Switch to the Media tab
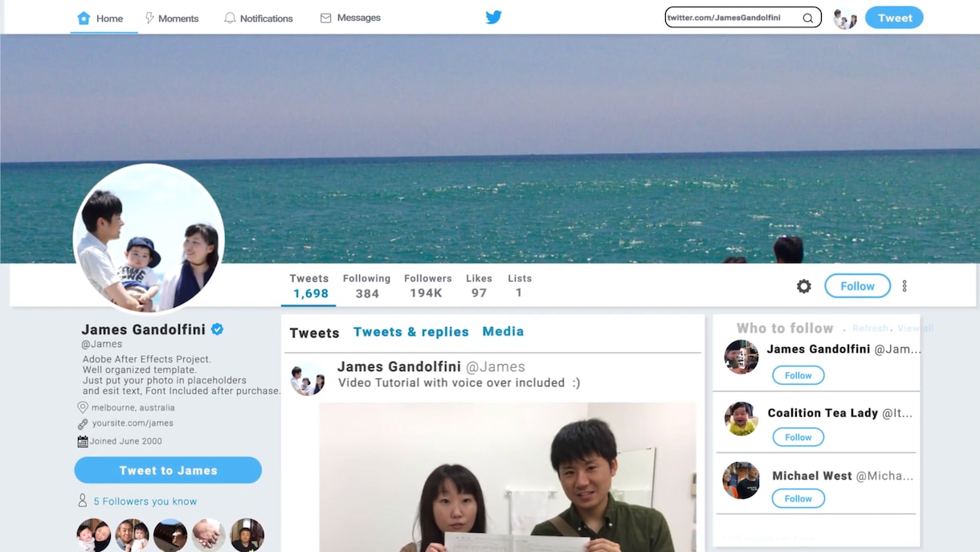The height and width of the screenshot is (552, 980). coord(503,331)
